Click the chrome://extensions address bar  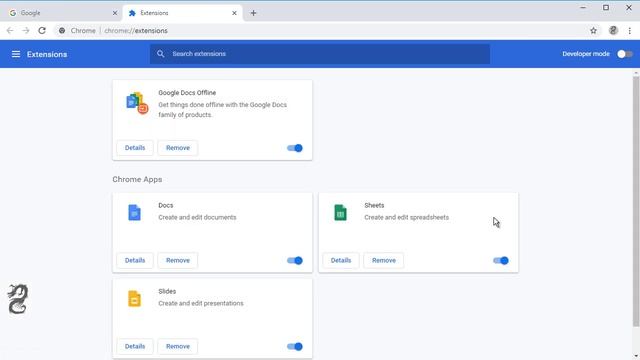coord(327,31)
